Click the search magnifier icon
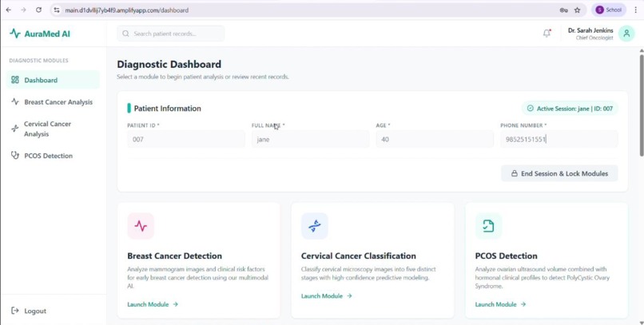 (x=125, y=34)
